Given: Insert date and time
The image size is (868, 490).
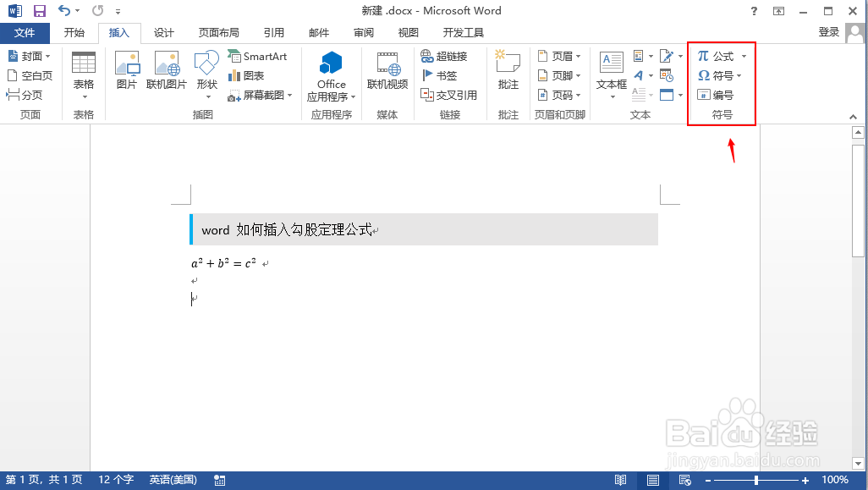Looking at the screenshot, I should point(667,75).
